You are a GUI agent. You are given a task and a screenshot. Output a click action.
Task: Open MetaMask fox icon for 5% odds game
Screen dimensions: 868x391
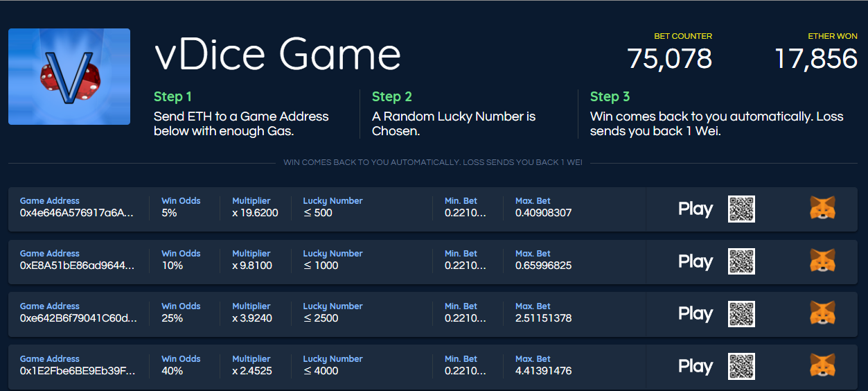point(823,209)
